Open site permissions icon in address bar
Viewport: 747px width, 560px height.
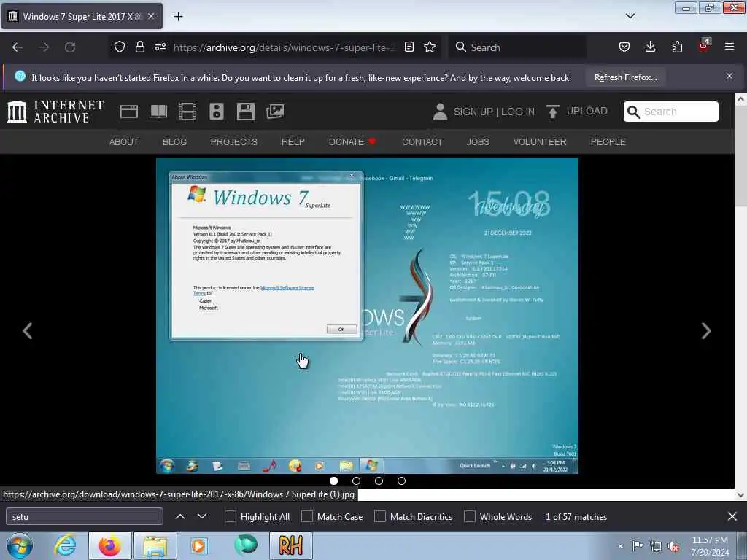160,47
